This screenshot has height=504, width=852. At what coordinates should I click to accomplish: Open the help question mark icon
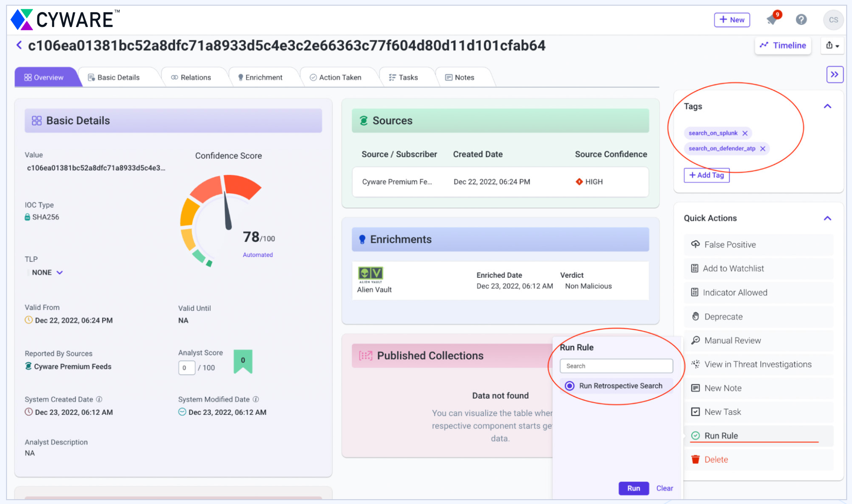click(x=801, y=20)
